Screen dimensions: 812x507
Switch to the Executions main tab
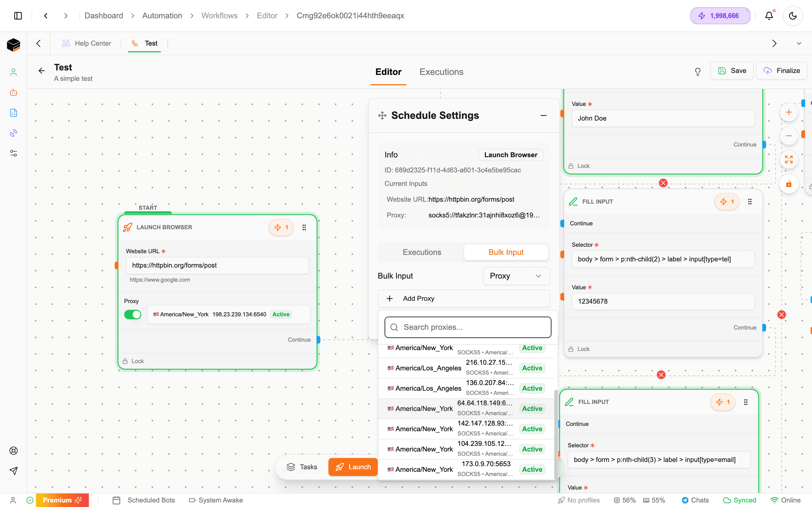coord(441,72)
